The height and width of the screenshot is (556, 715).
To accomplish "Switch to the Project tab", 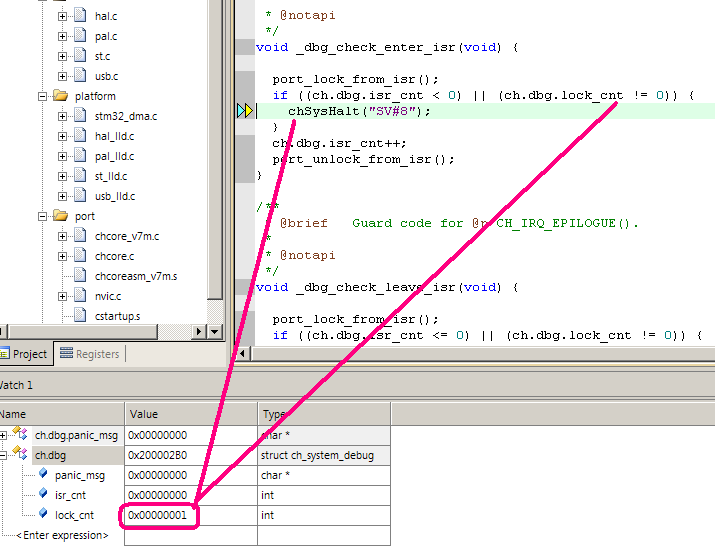I will coord(26,354).
